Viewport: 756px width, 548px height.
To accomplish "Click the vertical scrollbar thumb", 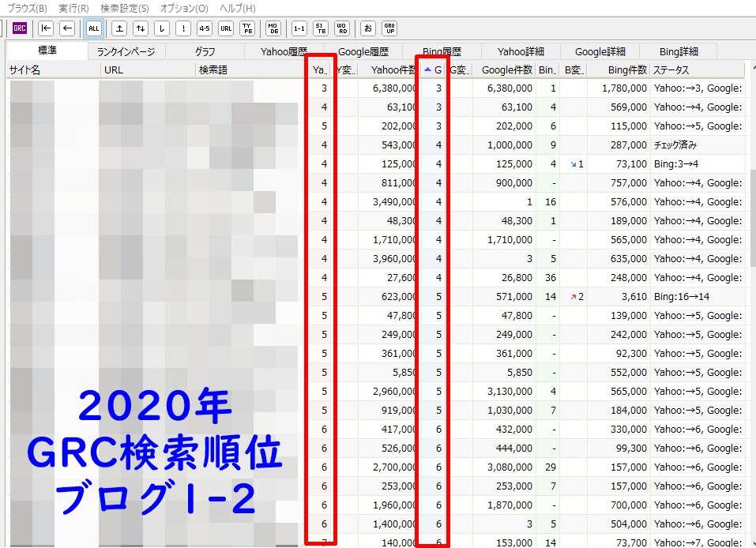I will [753, 218].
